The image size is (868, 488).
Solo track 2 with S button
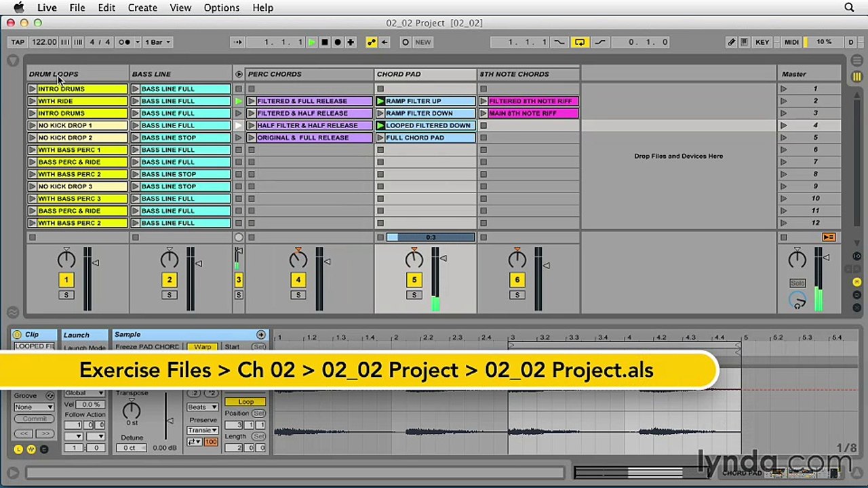(x=169, y=295)
